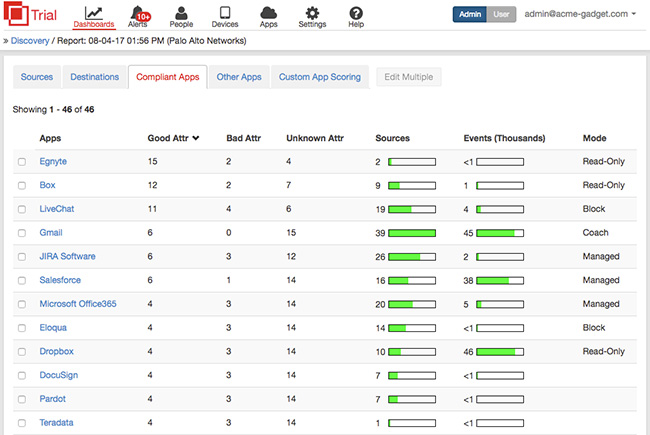The height and width of the screenshot is (435, 650).
Task: Open the People icon
Action: [x=181, y=12]
